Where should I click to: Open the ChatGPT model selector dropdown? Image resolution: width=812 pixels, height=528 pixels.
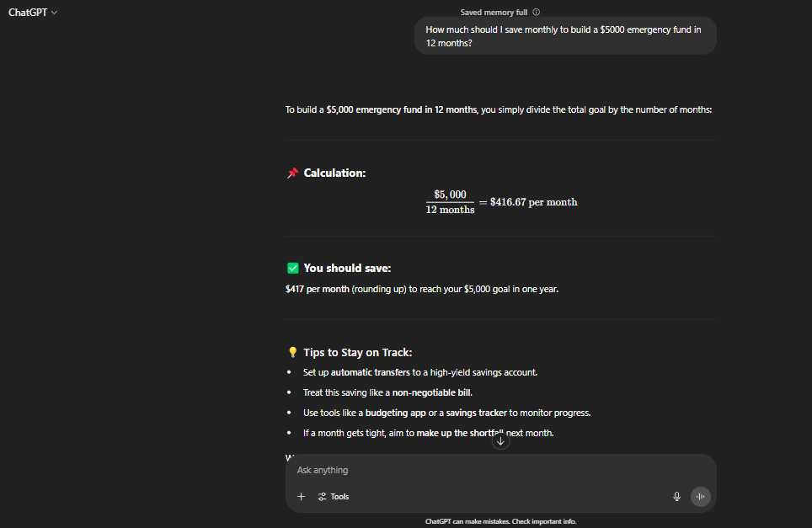pos(33,13)
